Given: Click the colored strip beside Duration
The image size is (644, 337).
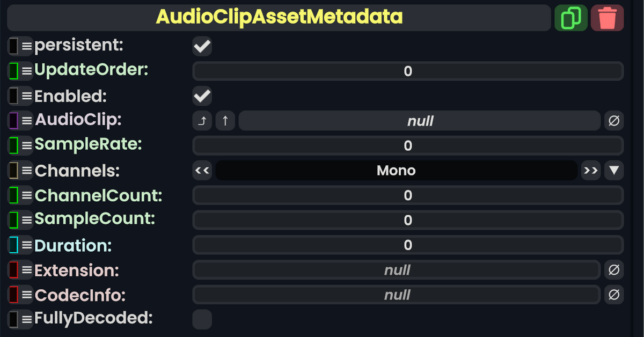Looking at the screenshot, I should click(x=13, y=245).
